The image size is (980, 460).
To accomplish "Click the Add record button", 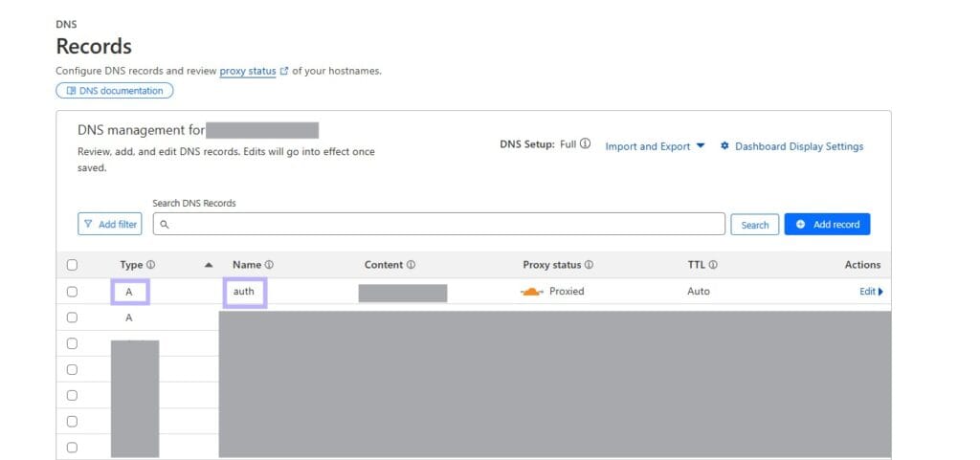I will 827,224.
